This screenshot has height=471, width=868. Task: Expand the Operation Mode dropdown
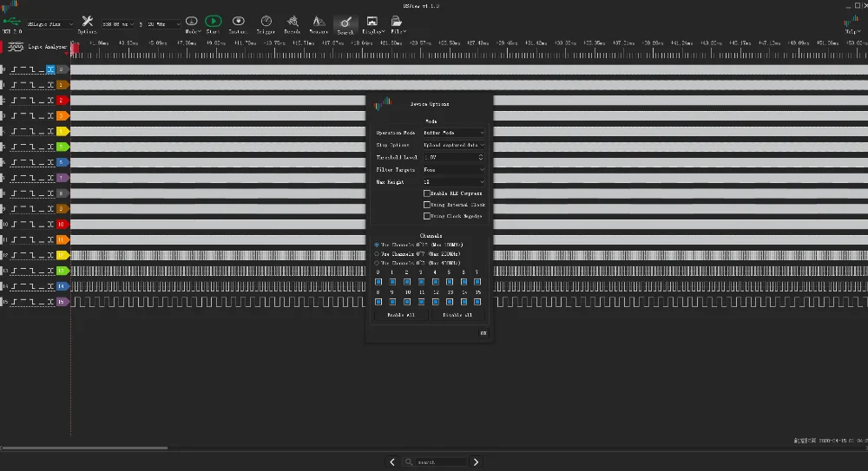click(x=454, y=133)
